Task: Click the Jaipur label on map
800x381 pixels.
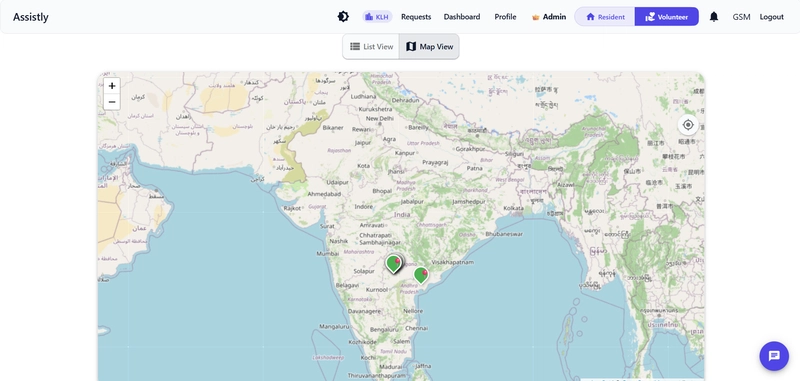Action: (x=363, y=143)
